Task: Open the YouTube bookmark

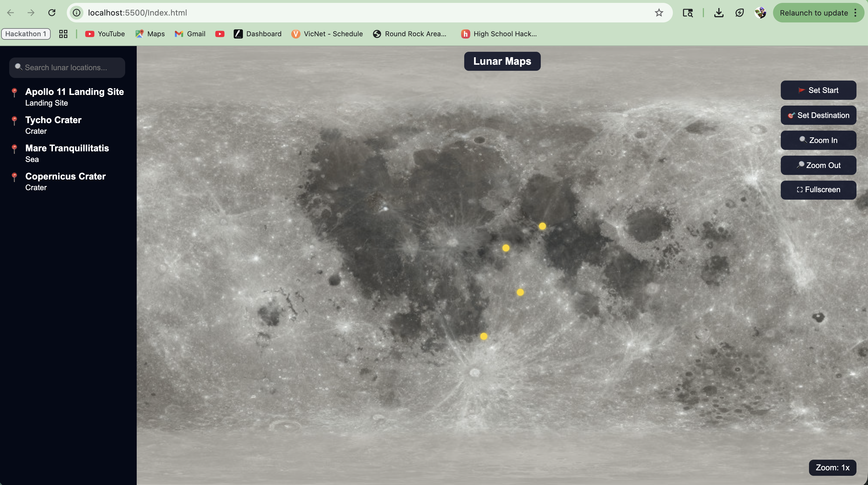Action: 105,34
